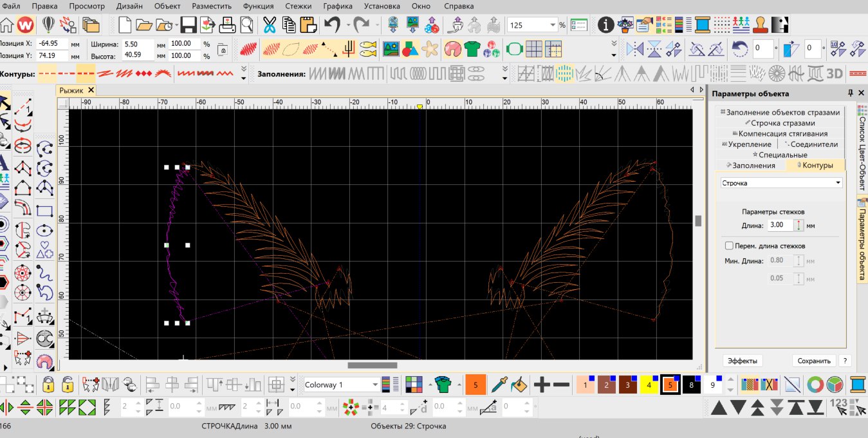The image size is (868, 438).
Task: Click the Длина stitch length field
Action: tap(779, 225)
